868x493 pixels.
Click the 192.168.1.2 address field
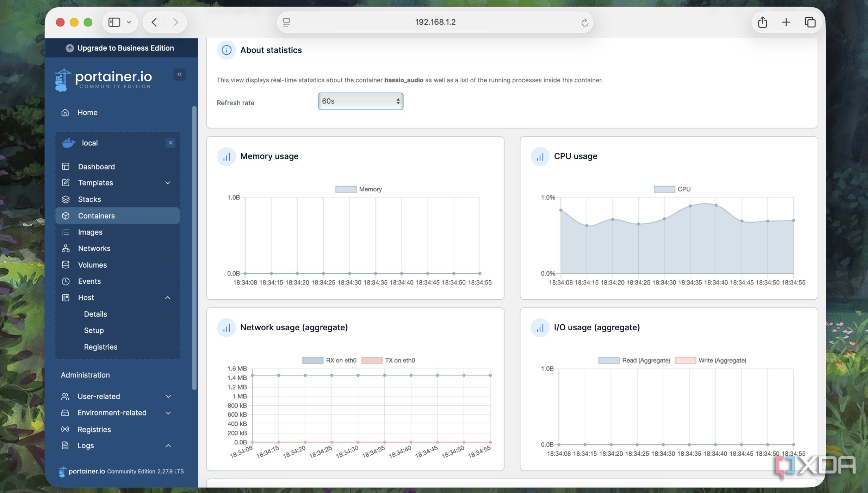click(x=435, y=22)
